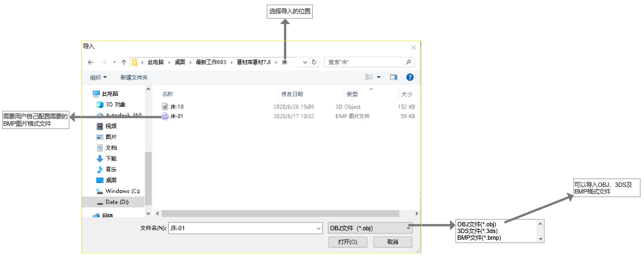644x262 pixels.
Task: Click the forward navigation arrow
Action: coord(104,62)
